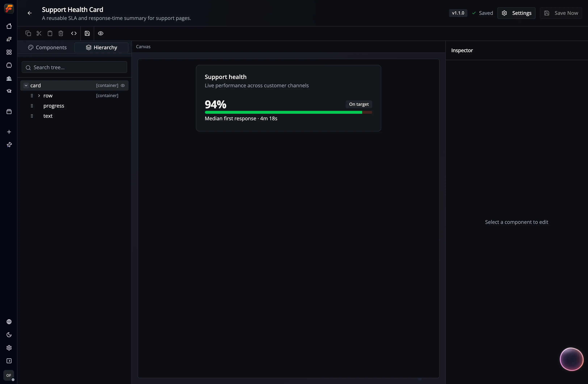Image resolution: width=588 pixels, height=384 pixels.
Task: Click the clipboard Paste icon in the toolbar
Action: coord(50,33)
